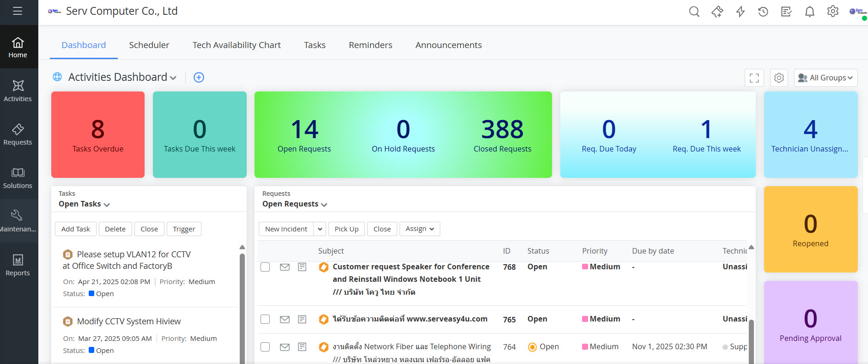Expand the All Groups dropdown
This screenshot has width=868, height=364.
click(x=826, y=78)
